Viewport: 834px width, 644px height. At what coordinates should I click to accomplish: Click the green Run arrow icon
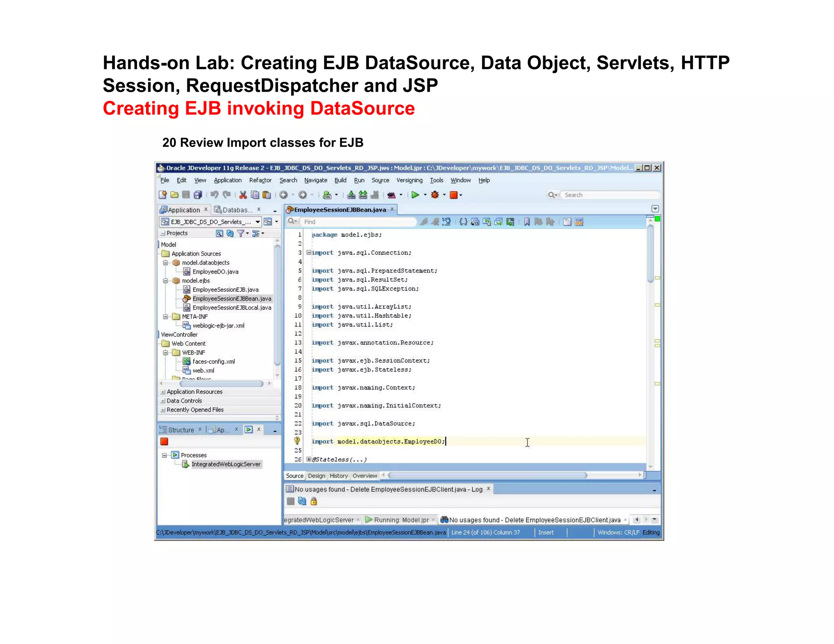coord(415,195)
